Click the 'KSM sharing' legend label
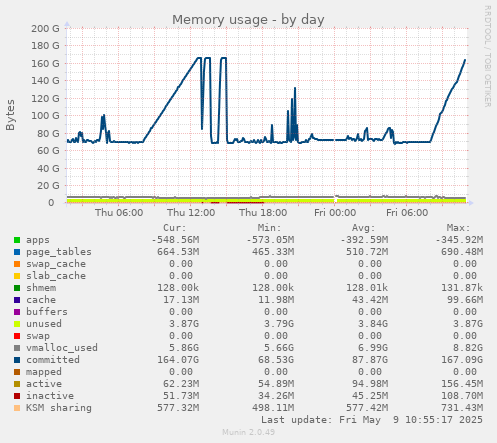This screenshot has width=497, height=443. [59, 408]
